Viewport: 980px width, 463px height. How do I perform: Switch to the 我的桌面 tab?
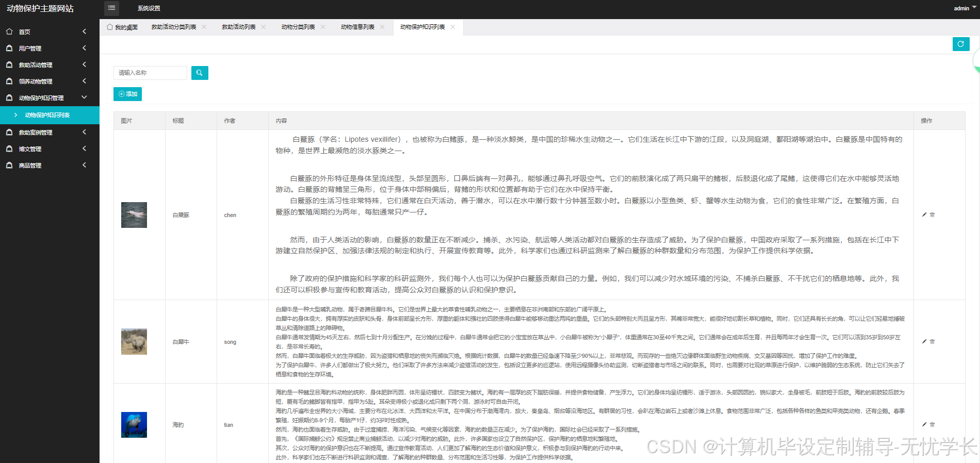(122, 27)
